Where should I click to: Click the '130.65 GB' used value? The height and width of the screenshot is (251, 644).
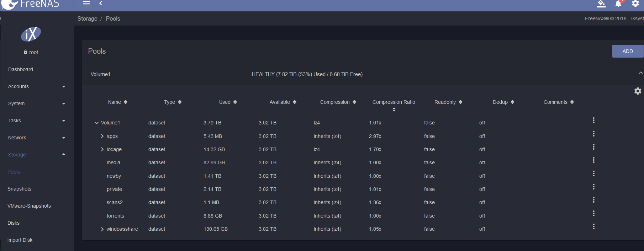pyautogui.click(x=215, y=229)
